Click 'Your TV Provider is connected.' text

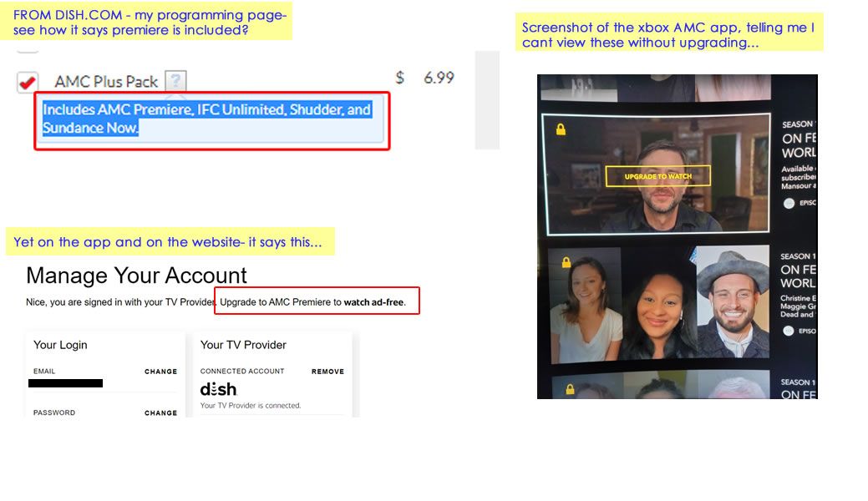click(x=251, y=405)
